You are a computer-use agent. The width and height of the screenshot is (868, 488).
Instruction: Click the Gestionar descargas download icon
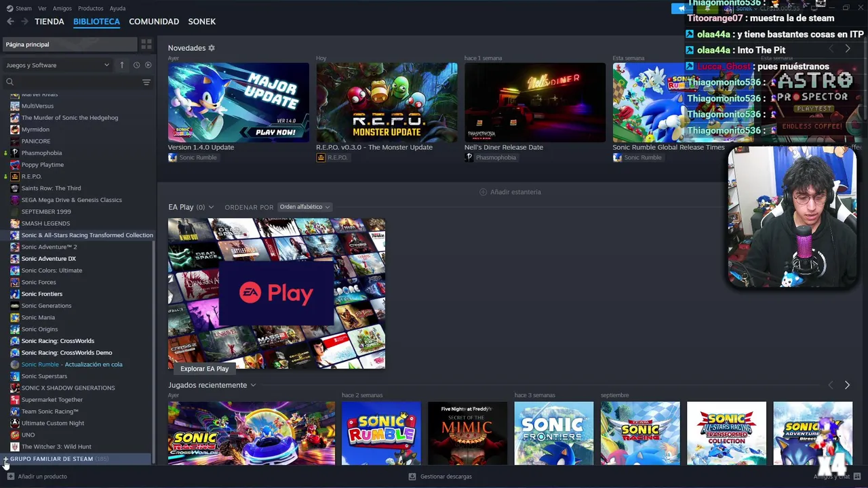tap(412, 476)
